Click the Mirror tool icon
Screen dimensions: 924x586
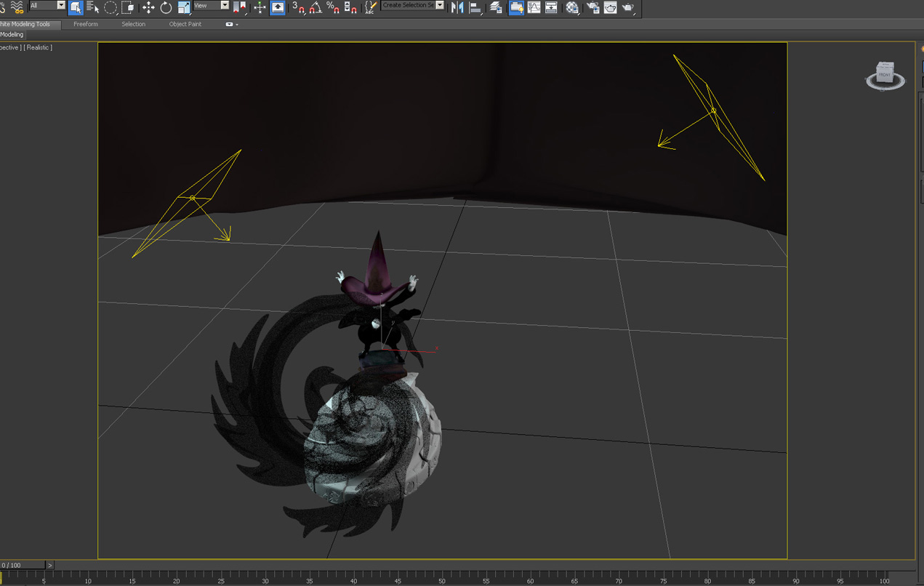point(457,7)
